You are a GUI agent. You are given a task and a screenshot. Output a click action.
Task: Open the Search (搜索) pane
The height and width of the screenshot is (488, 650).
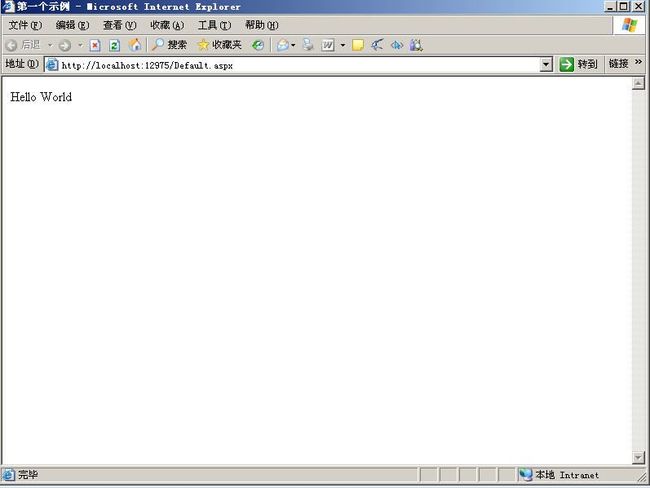(169, 45)
